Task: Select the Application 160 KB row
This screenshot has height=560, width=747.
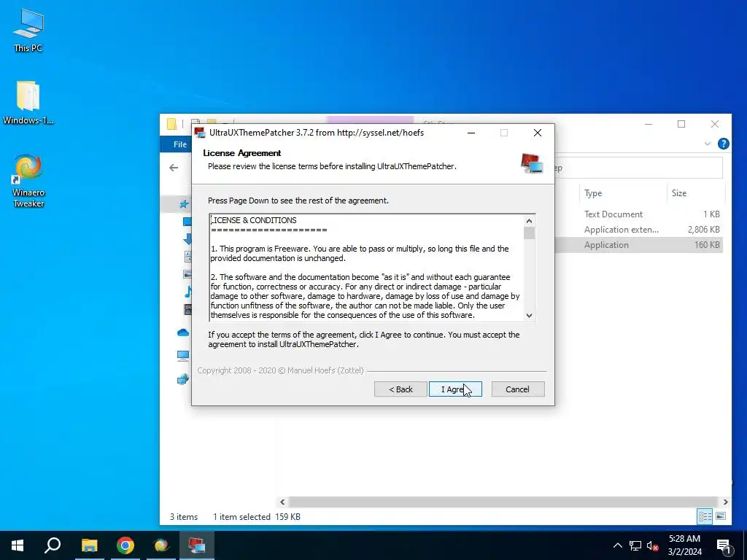Action: pyautogui.click(x=638, y=245)
